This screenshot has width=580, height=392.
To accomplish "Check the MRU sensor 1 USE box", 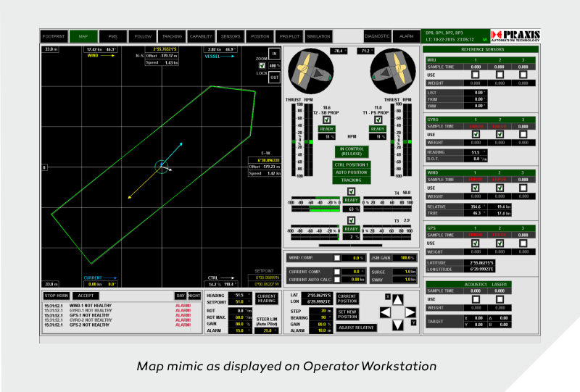I will tap(476, 75).
